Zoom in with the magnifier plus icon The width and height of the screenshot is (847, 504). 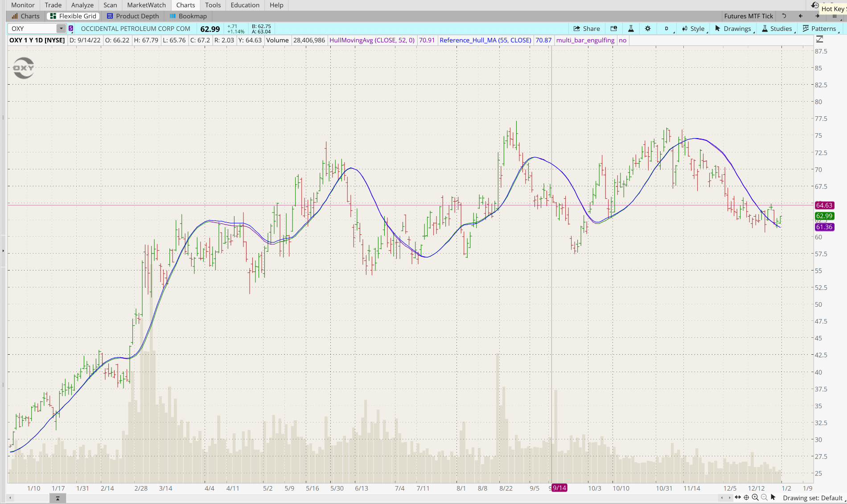click(755, 497)
